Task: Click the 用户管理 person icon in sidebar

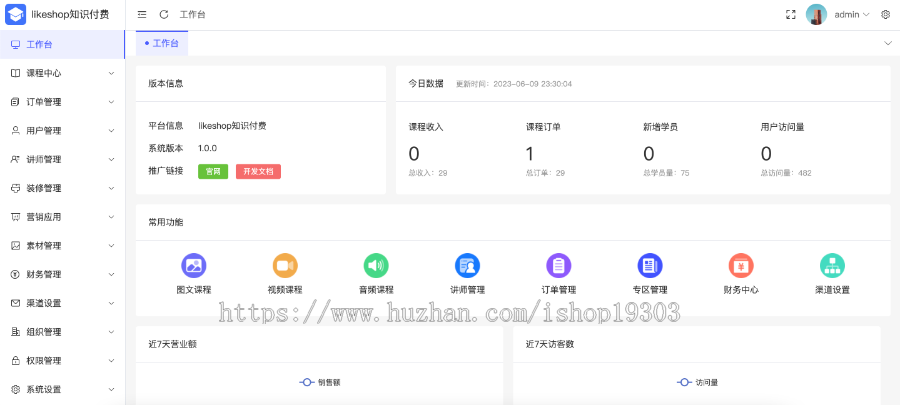Action: [15, 130]
